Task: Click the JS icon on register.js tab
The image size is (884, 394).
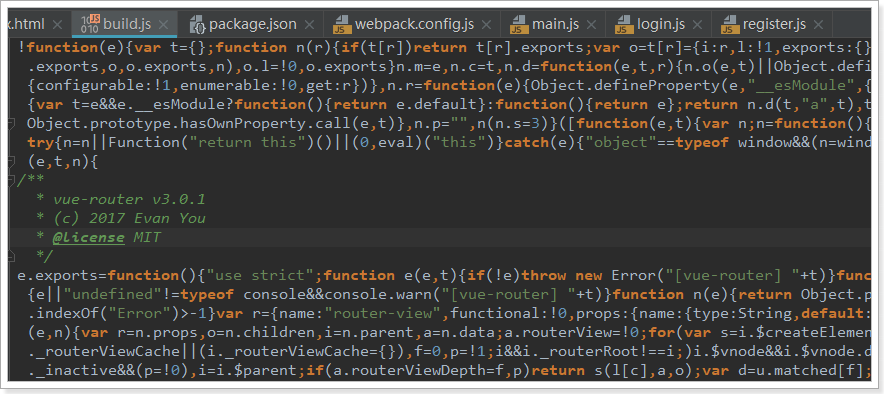Action: pos(730,25)
